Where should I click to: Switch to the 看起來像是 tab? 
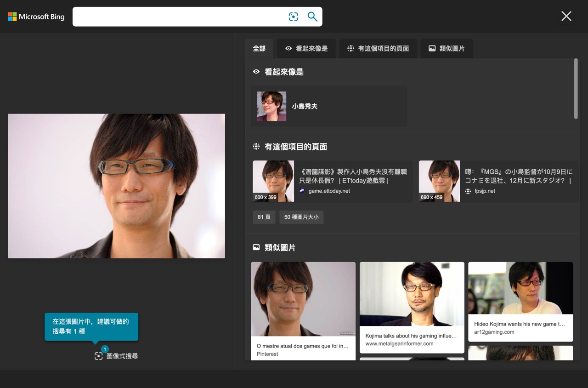pos(306,48)
